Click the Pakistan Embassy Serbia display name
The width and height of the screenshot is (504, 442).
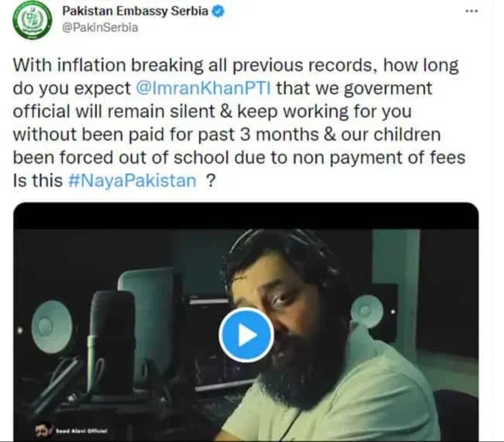[x=135, y=11]
